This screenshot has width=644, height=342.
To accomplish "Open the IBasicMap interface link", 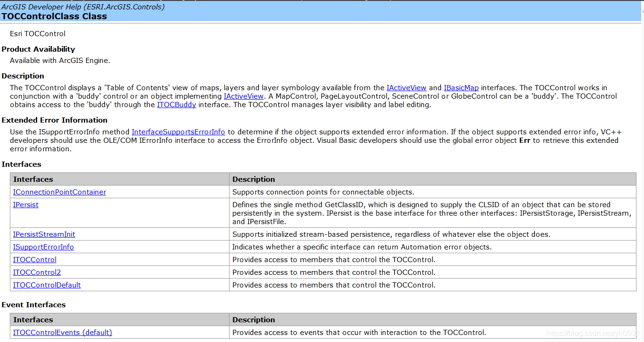I will point(461,88).
